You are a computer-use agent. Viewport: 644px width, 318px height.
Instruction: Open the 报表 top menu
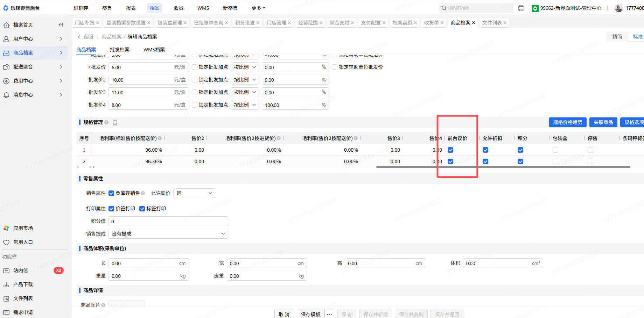coord(131,8)
